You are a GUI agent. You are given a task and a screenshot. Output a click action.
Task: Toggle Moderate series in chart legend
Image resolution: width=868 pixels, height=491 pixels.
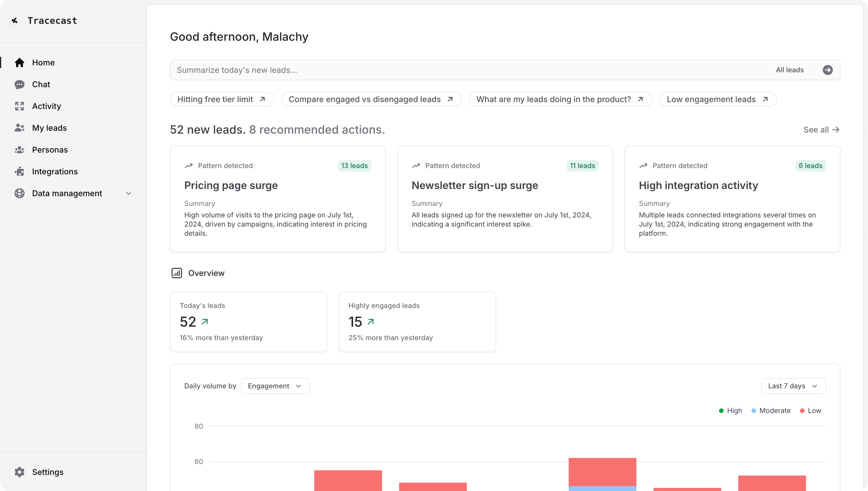[771, 411]
